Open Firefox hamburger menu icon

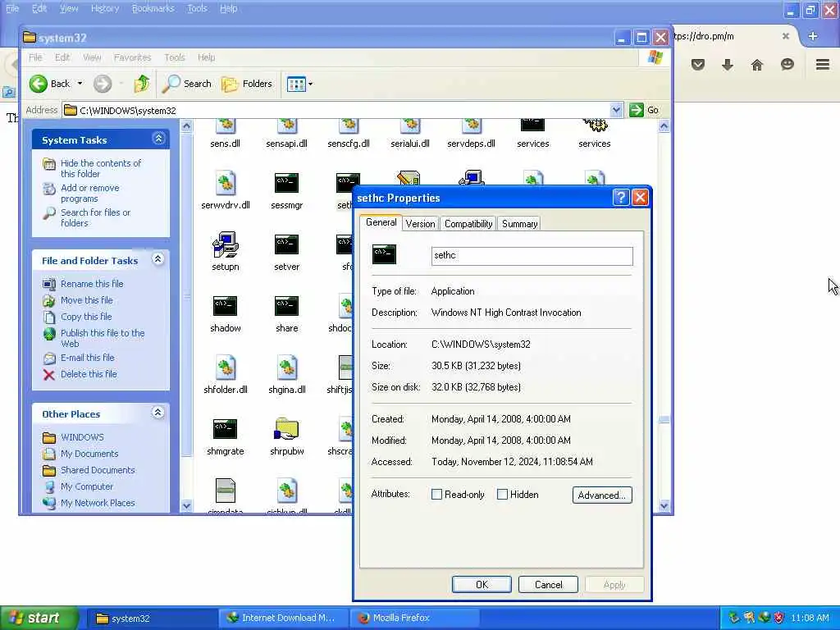click(x=822, y=65)
